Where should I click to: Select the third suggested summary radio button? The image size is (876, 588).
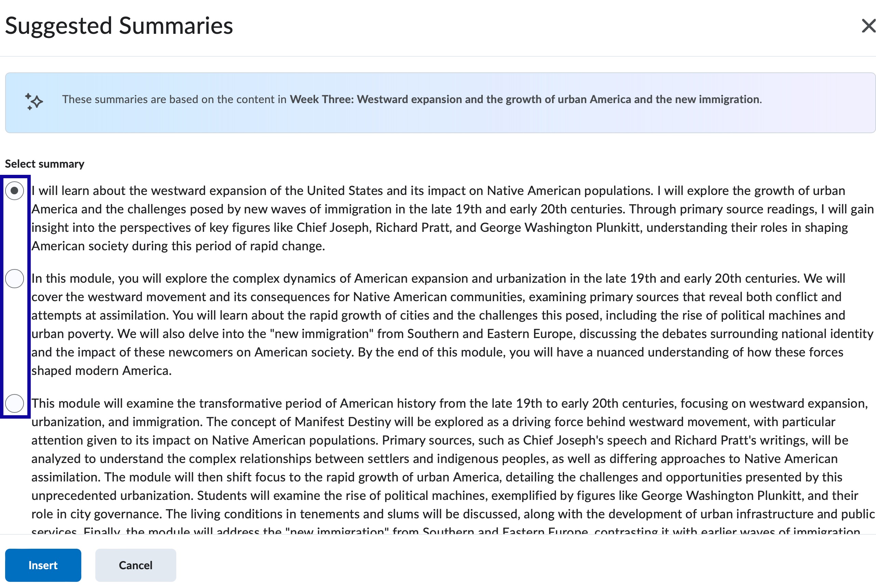15,404
